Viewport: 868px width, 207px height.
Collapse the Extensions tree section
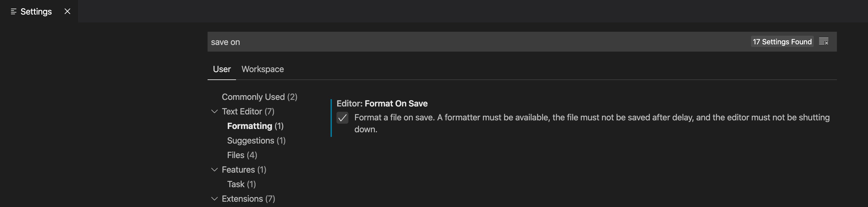coord(214,199)
